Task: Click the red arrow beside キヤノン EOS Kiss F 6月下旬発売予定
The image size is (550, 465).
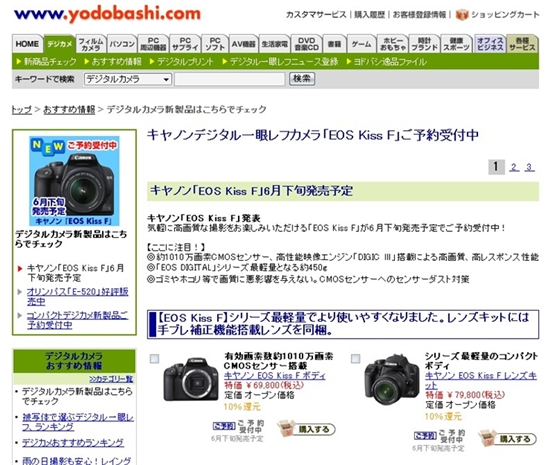Action: coord(20,269)
